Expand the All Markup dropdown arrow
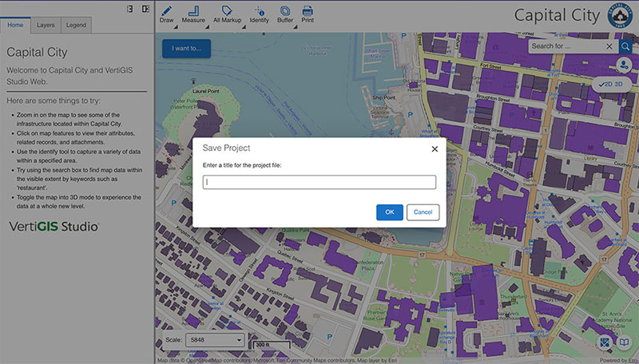Image resolution: width=639 pixels, height=364 pixels. click(244, 27)
